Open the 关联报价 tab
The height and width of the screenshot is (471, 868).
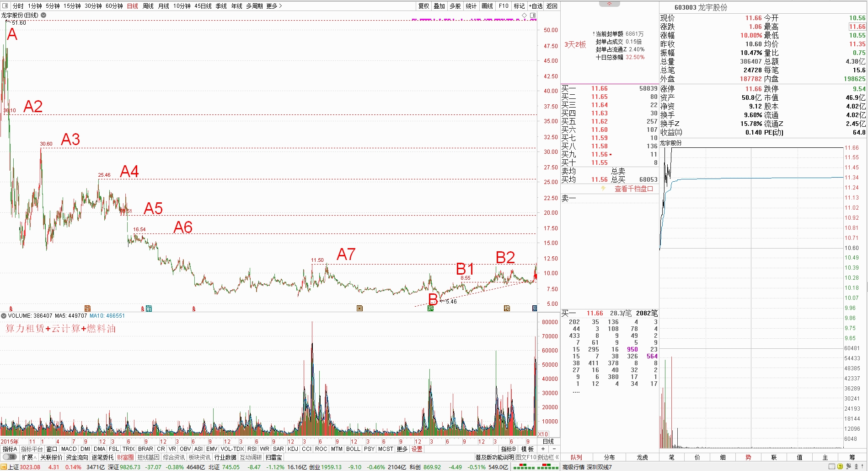pyautogui.click(x=51, y=457)
